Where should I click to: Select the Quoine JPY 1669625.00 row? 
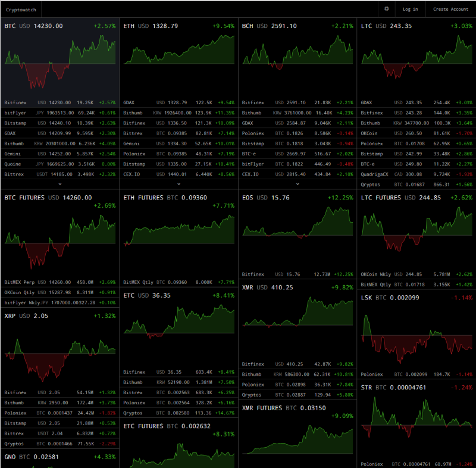click(x=60, y=164)
